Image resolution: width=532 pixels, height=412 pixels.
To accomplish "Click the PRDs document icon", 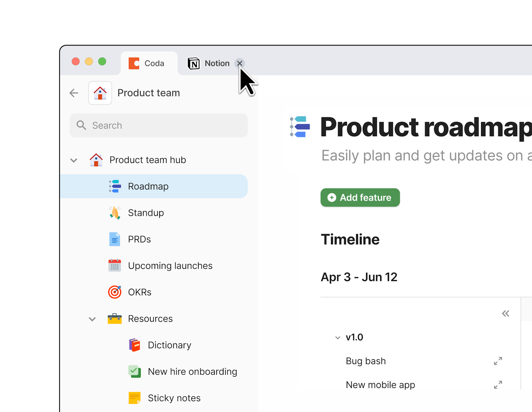I will tap(115, 239).
